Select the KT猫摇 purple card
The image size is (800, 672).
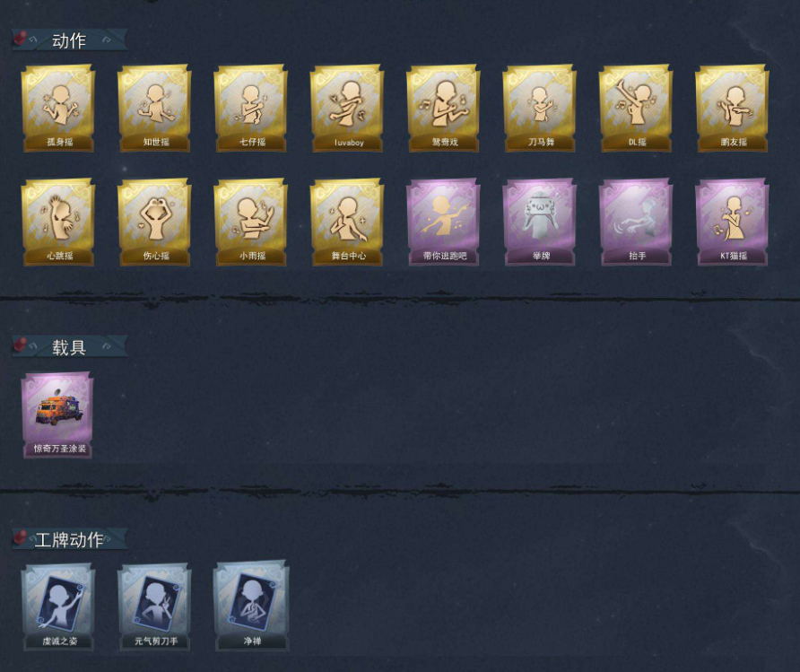pyautogui.click(x=732, y=222)
